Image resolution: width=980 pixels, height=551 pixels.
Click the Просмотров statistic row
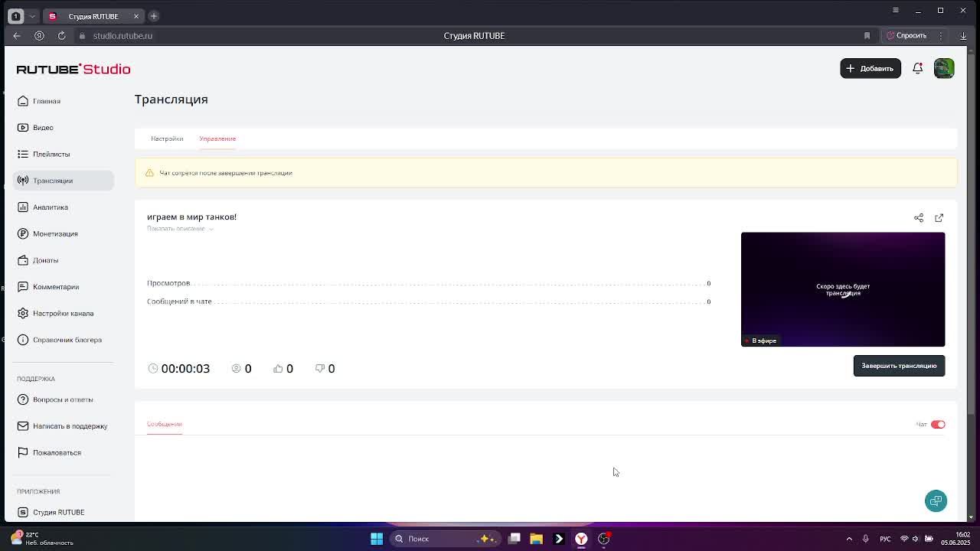[x=429, y=283]
